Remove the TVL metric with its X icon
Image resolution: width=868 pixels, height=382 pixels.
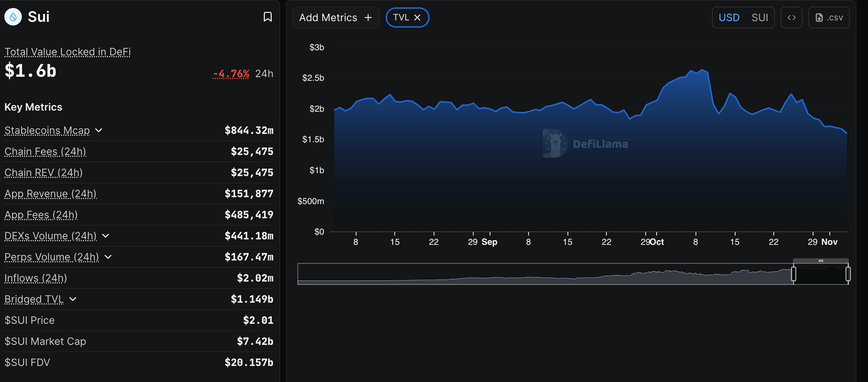pyautogui.click(x=418, y=18)
